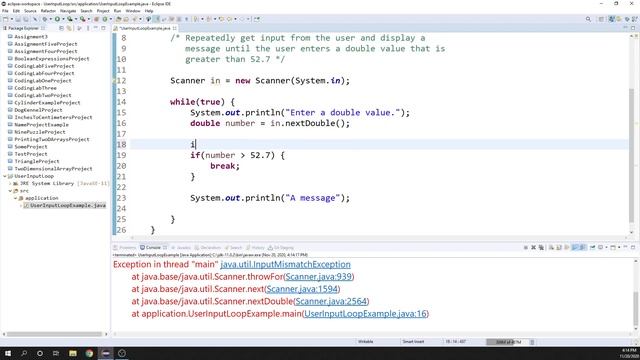Click the Open Perspective icon
The height and width of the screenshot is (360, 640).
[601, 19]
